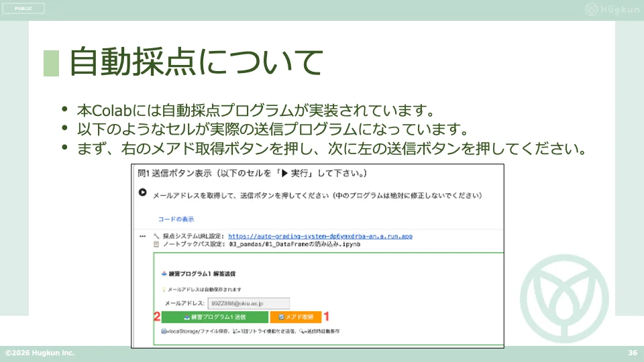Select the label ノートブックパス設定:
The width and height of the screenshot is (644, 362).
click(x=194, y=244)
